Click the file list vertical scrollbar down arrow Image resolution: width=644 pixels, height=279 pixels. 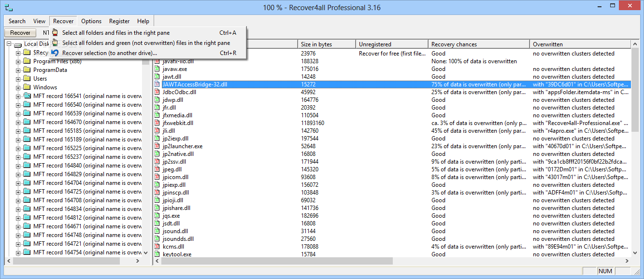[635, 253]
